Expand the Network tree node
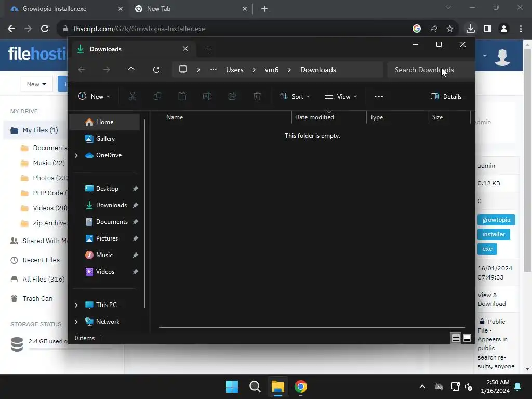 click(x=76, y=322)
